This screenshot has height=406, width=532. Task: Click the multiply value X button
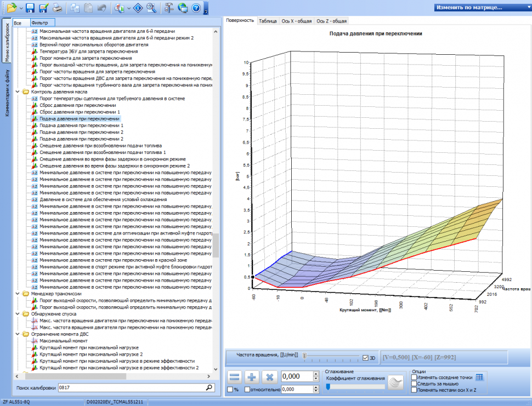[270, 377]
